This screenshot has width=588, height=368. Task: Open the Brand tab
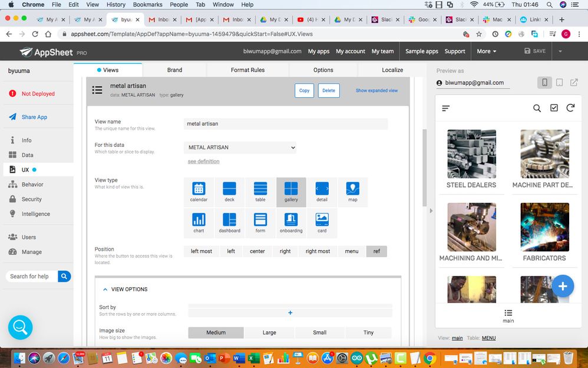coord(175,70)
